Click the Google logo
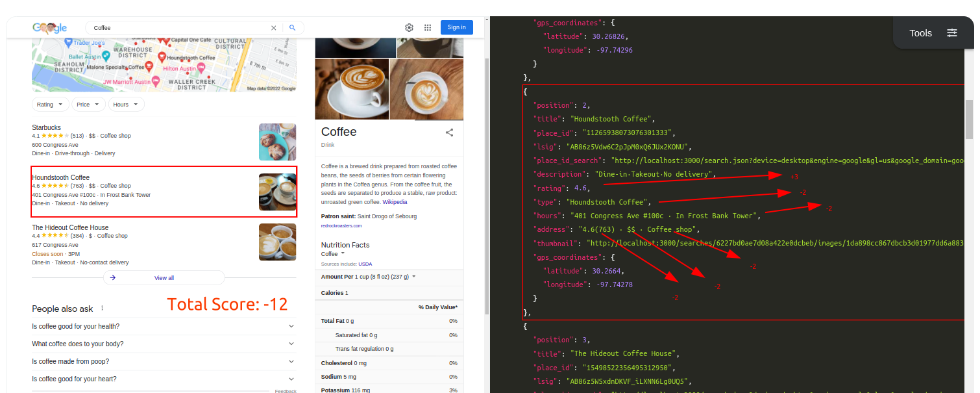 (50, 27)
